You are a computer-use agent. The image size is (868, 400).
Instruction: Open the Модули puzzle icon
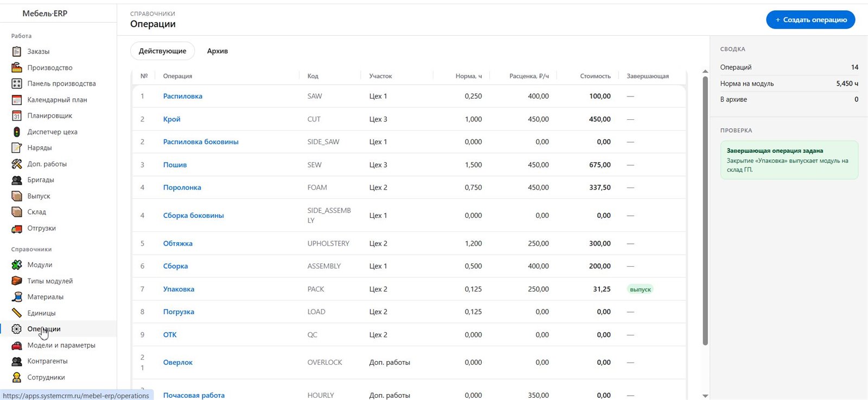(x=17, y=265)
